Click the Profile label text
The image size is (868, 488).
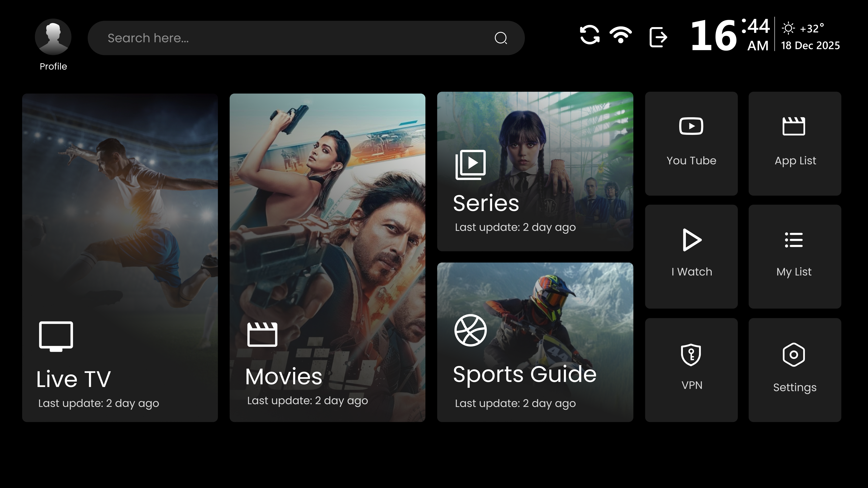click(53, 66)
